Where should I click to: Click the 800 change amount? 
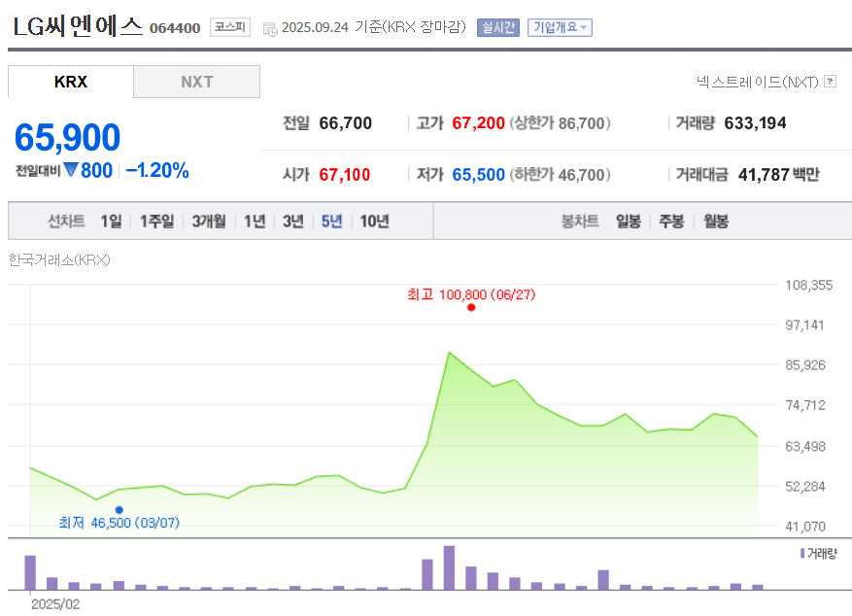[97, 170]
